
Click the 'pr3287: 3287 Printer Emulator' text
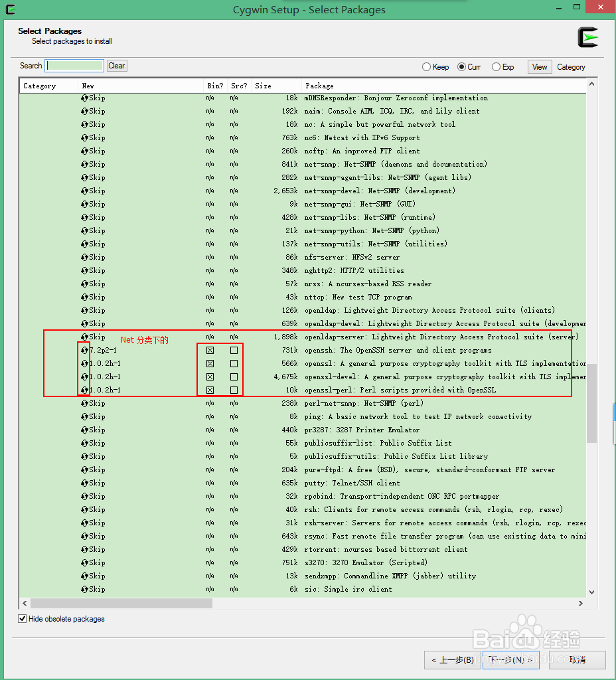tap(362, 430)
